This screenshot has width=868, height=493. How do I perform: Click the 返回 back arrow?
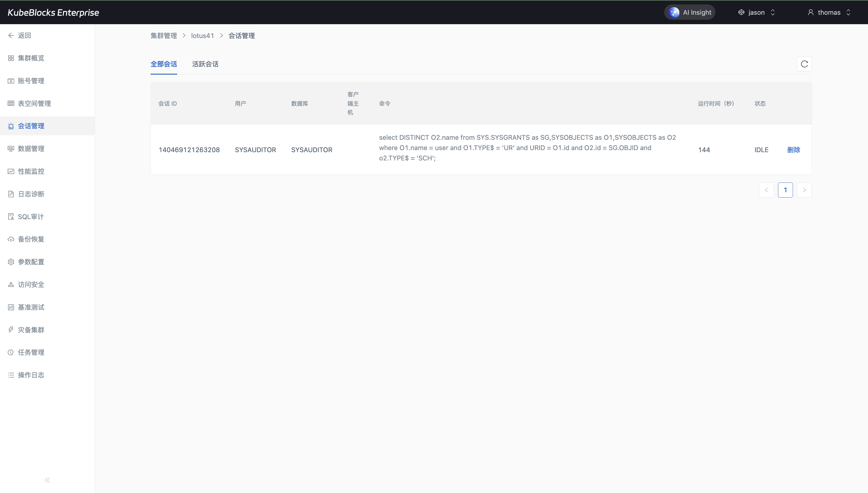point(11,36)
